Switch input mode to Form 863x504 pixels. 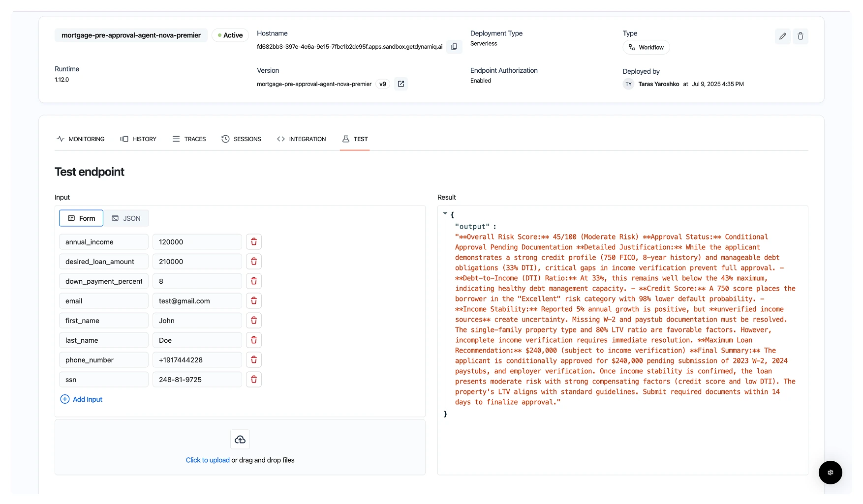[x=81, y=218]
